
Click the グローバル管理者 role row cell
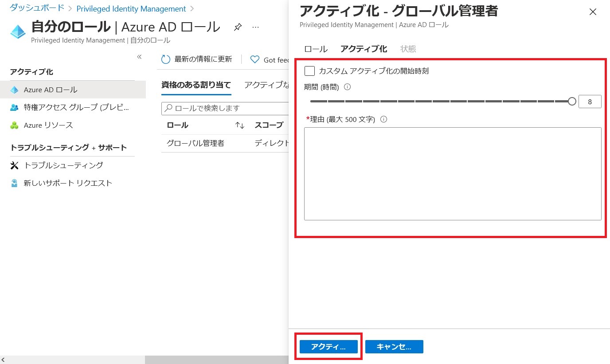[x=196, y=143]
